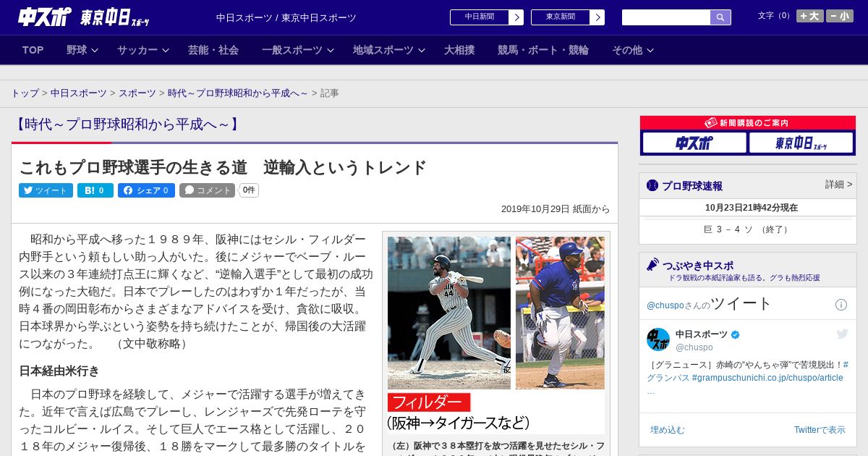The width and height of the screenshot is (868, 456).
Task: Open 新聞購読のご案内 banner heading
Action: pos(748,123)
